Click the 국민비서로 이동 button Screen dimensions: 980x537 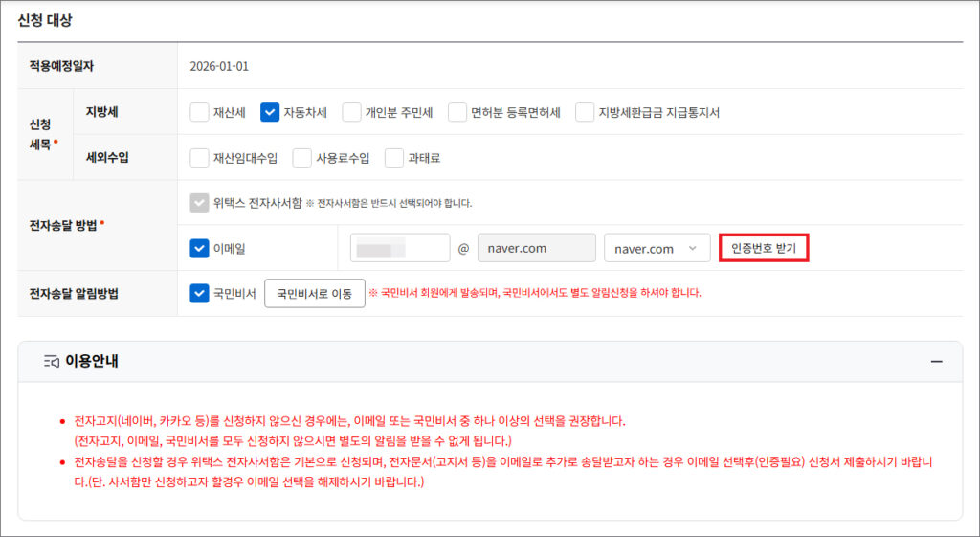314,293
